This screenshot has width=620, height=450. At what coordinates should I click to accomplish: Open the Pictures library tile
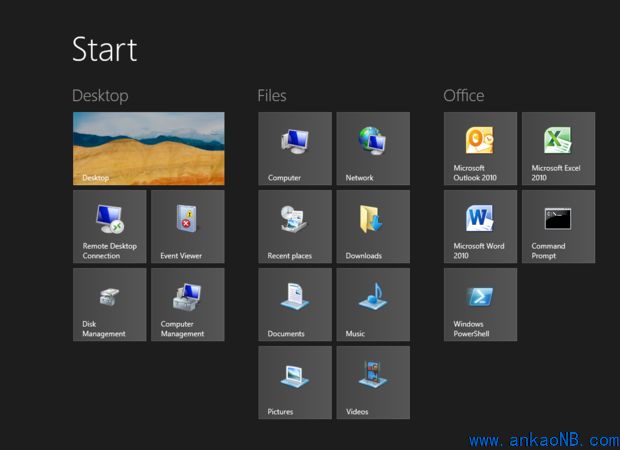[295, 382]
